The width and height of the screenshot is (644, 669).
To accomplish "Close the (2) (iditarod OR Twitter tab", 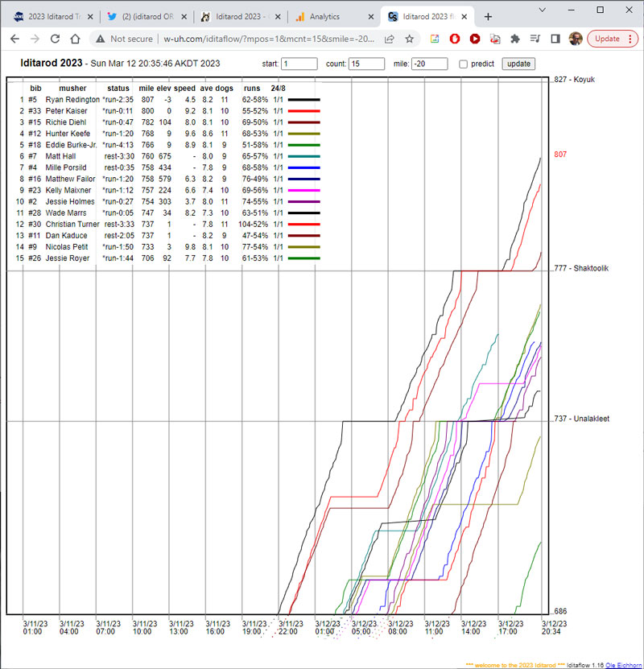I will 184,17.
